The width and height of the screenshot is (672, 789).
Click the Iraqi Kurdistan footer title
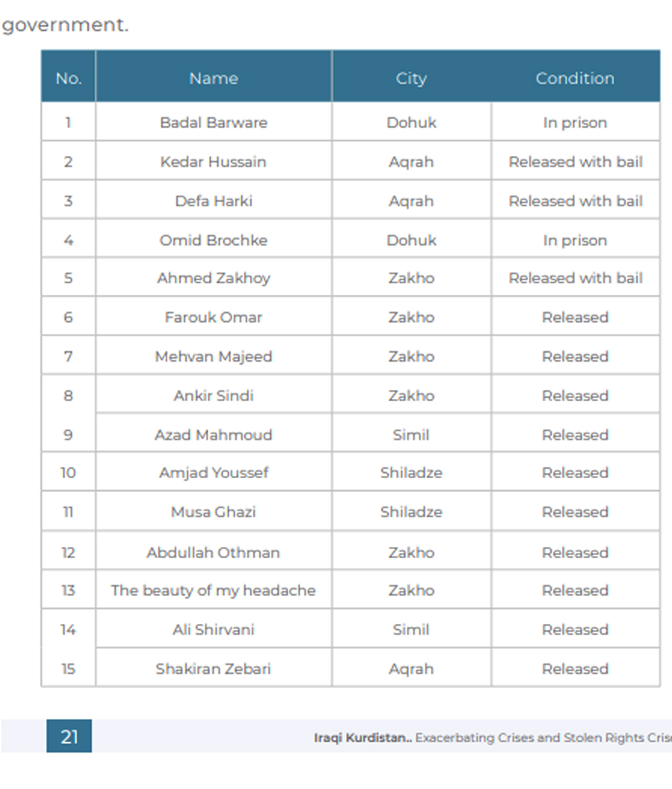coord(362,737)
